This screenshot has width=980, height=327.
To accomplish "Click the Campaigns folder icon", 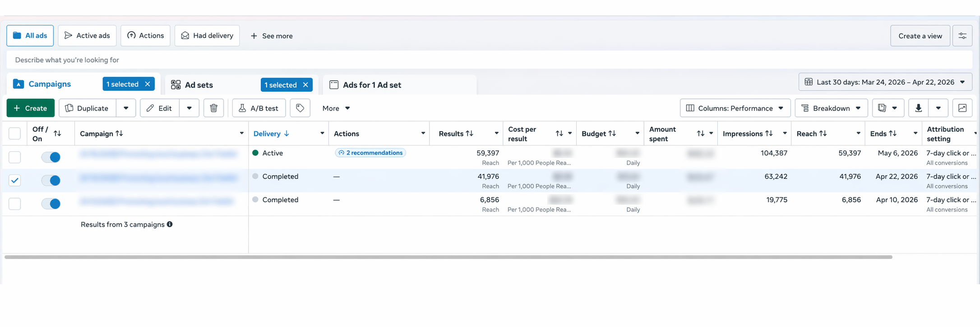I will tap(18, 84).
